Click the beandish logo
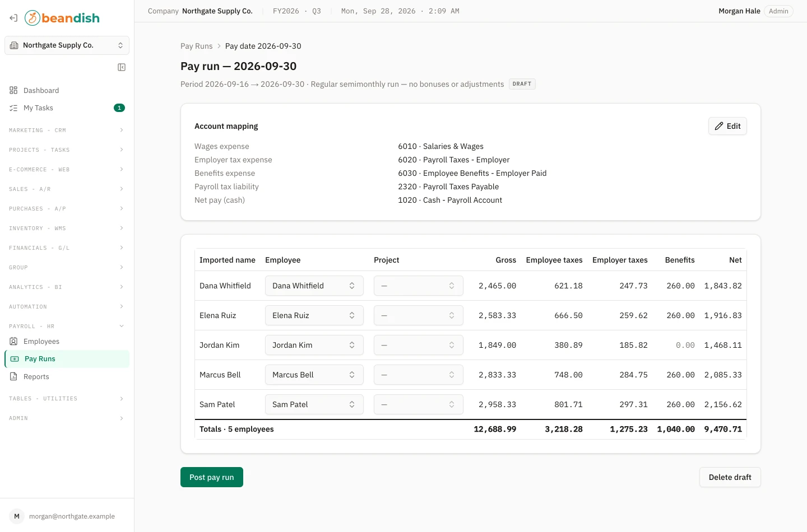Viewport: 807px width, 532px height. (62, 18)
